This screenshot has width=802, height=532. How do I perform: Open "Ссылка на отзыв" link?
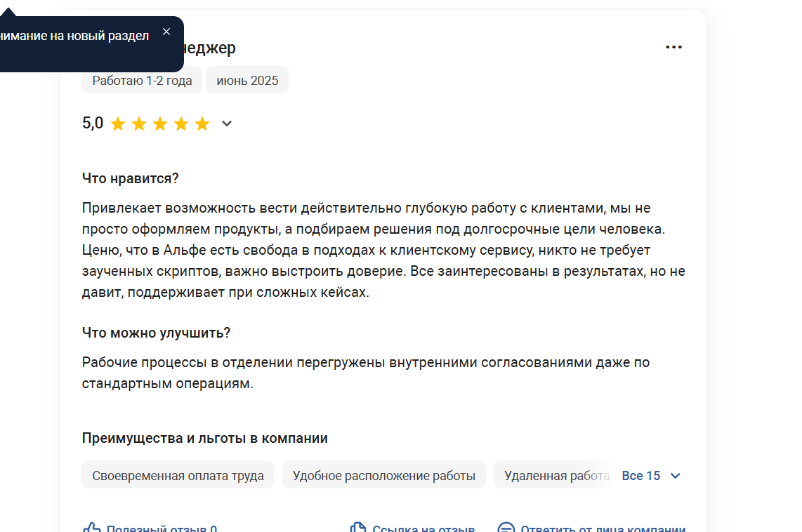coord(423,528)
